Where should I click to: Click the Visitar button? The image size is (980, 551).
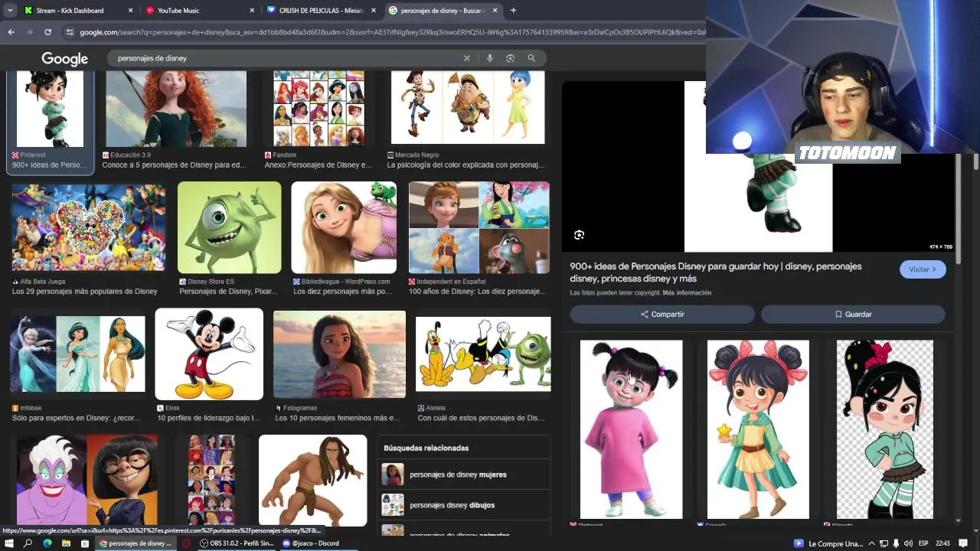(x=923, y=269)
